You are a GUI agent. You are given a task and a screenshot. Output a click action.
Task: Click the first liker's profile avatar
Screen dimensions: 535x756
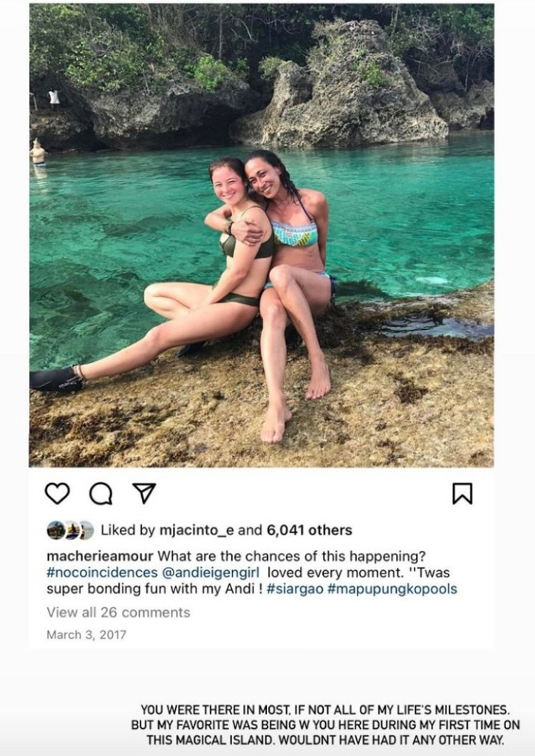click(55, 530)
